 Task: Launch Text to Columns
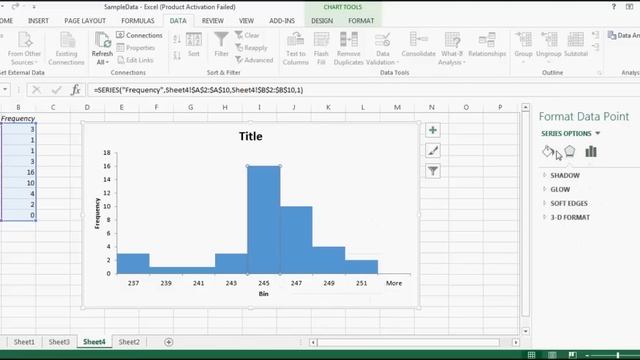pyautogui.click(x=296, y=48)
